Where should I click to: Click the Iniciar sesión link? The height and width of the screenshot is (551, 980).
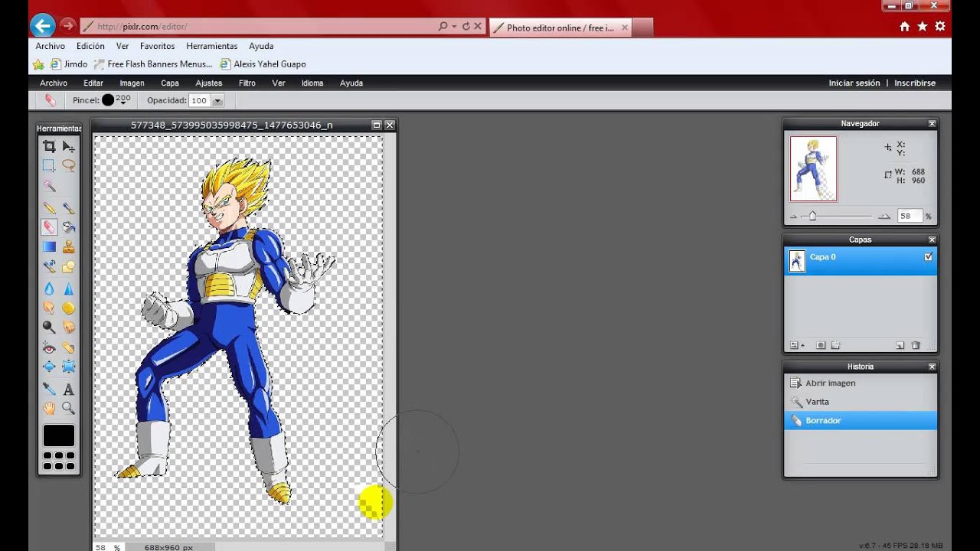pos(854,83)
